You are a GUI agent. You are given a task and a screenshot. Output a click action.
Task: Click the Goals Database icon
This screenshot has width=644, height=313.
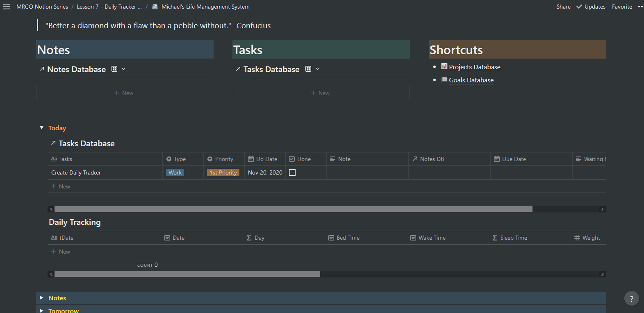click(x=444, y=79)
